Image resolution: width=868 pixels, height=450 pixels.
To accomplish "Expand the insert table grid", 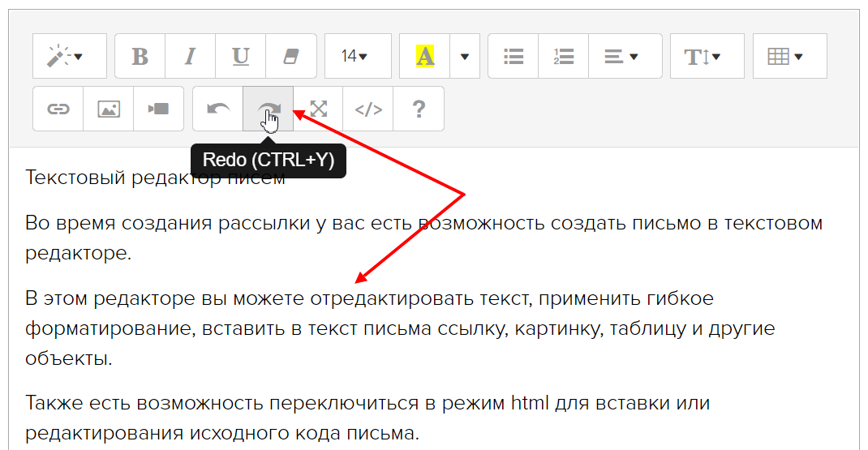I will click(789, 56).
